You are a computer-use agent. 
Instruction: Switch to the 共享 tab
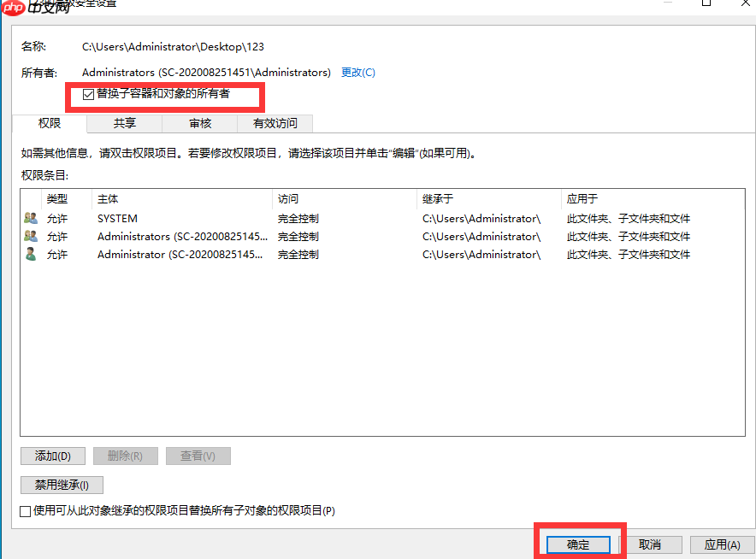125,123
